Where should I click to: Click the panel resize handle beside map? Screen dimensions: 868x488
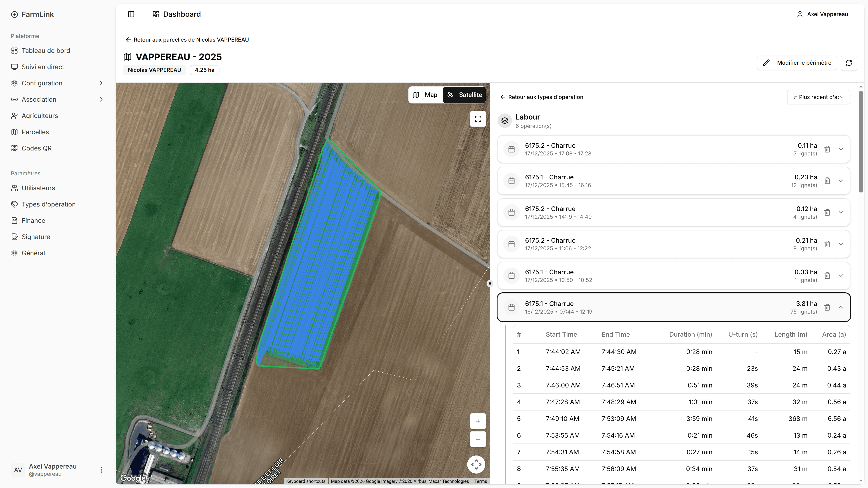pyautogui.click(x=490, y=284)
